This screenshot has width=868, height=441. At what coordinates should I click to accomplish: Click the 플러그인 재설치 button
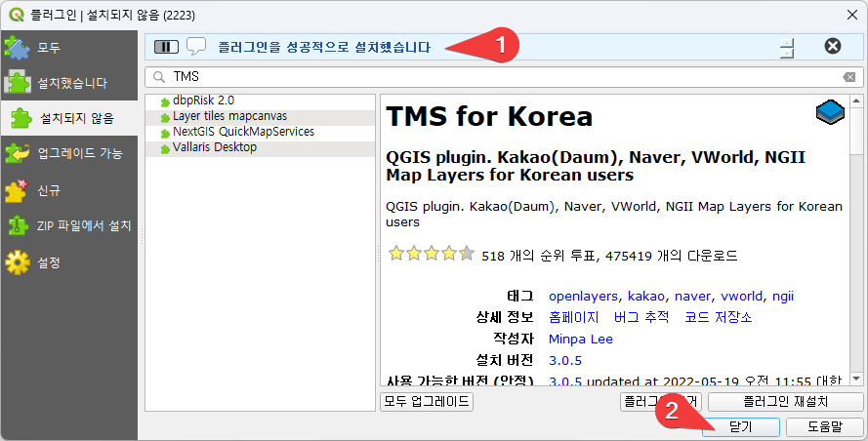(x=785, y=401)
